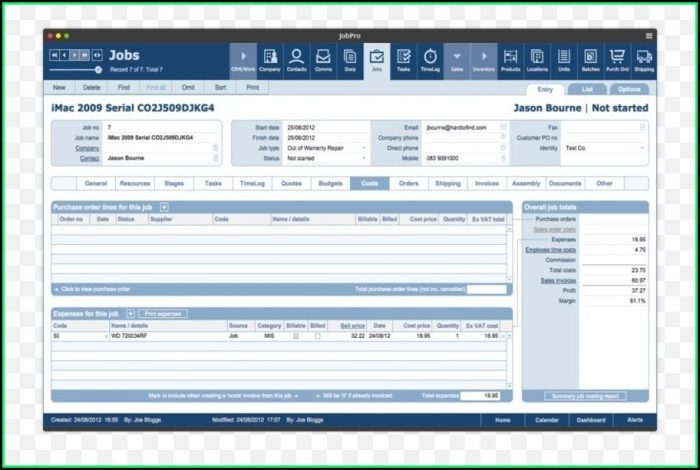Open the Comms module icon
Screen dimensions: 700x470
(323, 61)
